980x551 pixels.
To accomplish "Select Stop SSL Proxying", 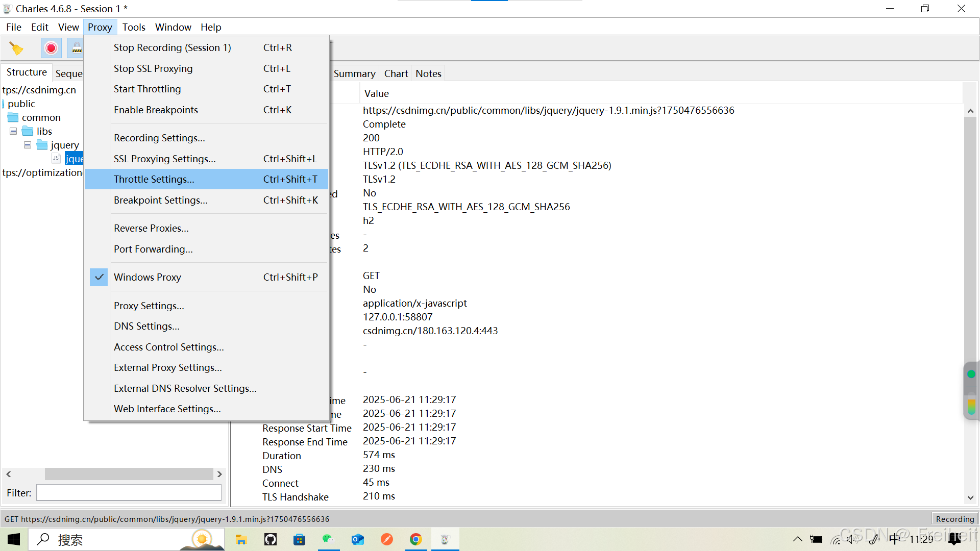I will pyautogui.click(x=206, y=68).
